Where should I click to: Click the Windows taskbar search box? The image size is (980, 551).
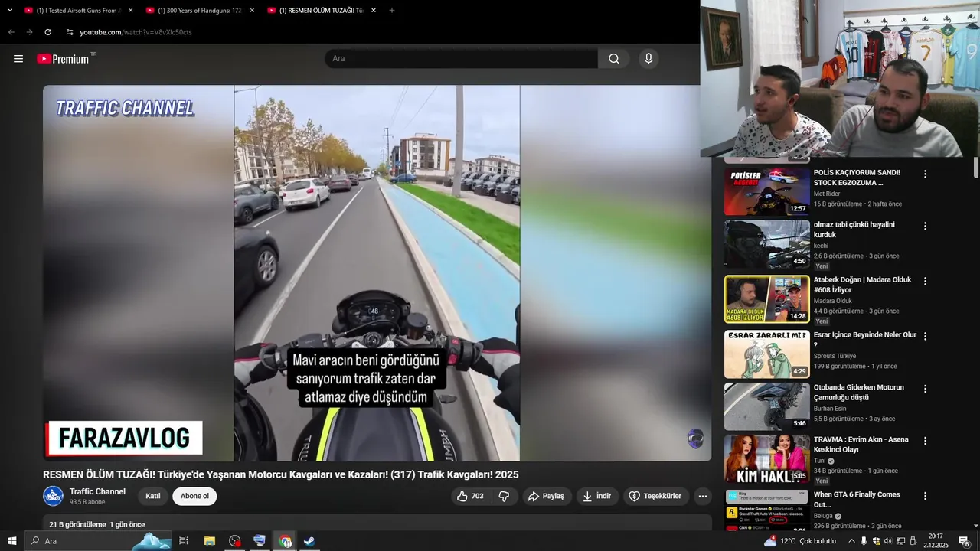tap(97, 541)
